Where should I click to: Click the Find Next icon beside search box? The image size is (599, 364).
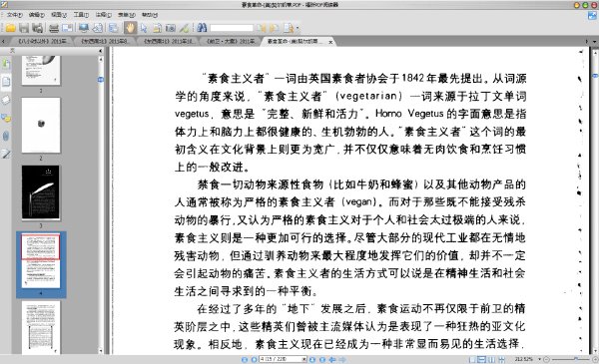[x=274, y=28]
